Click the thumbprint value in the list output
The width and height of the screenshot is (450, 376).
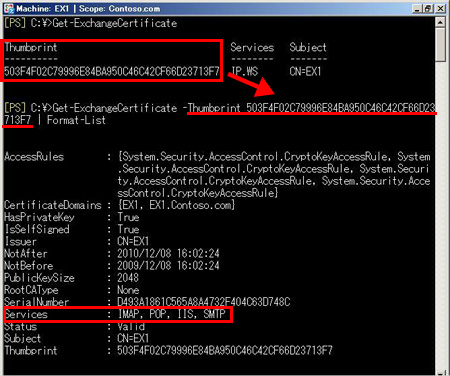225,350
